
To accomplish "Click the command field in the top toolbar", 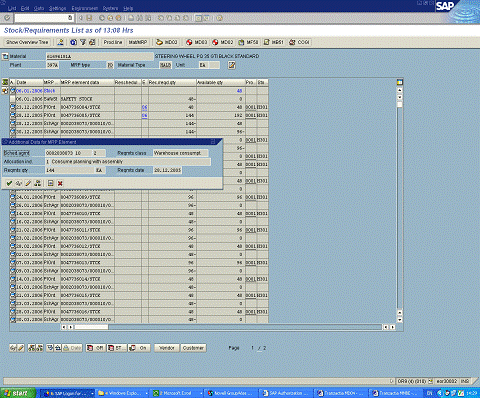I will click(43, 18).
